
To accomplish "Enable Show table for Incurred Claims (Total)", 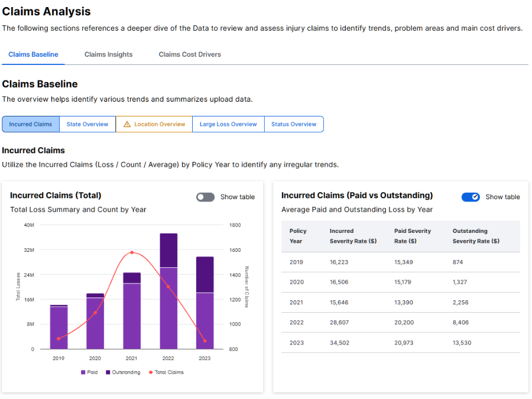I will point(205,196).
